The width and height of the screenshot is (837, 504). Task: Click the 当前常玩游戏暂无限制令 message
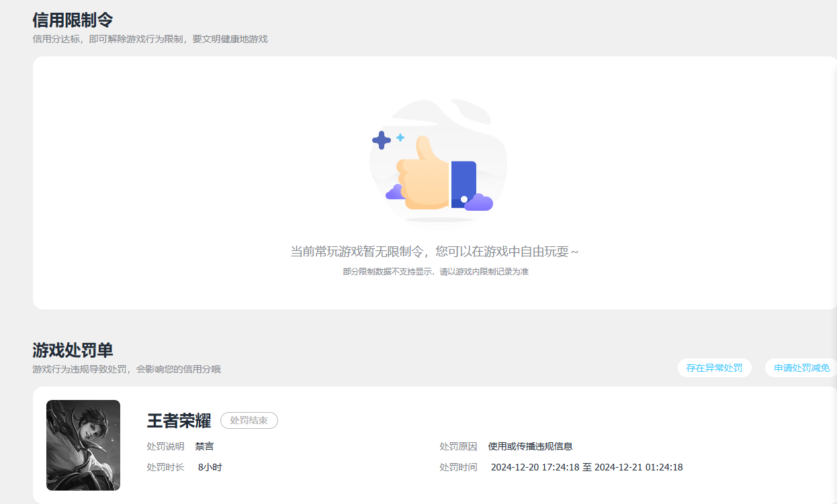434,252
